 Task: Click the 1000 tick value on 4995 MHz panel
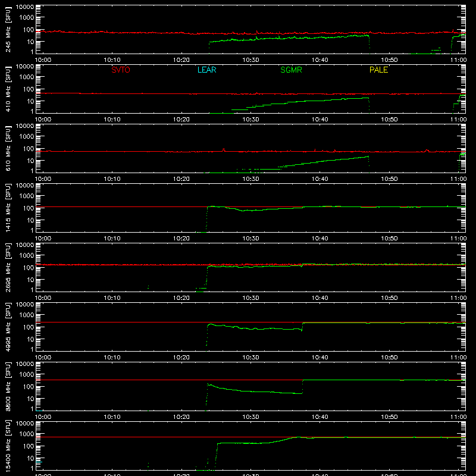click(x=27, y=315)
